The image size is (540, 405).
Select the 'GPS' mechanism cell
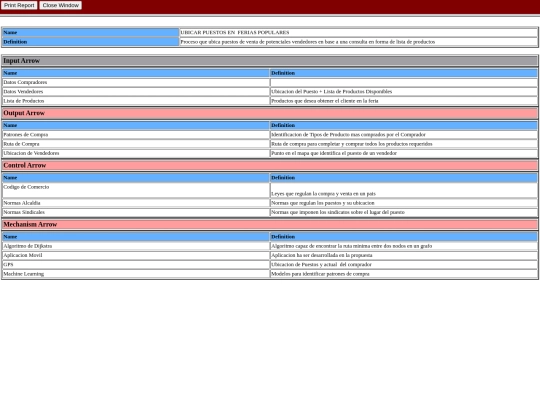[x=136, y=265]
